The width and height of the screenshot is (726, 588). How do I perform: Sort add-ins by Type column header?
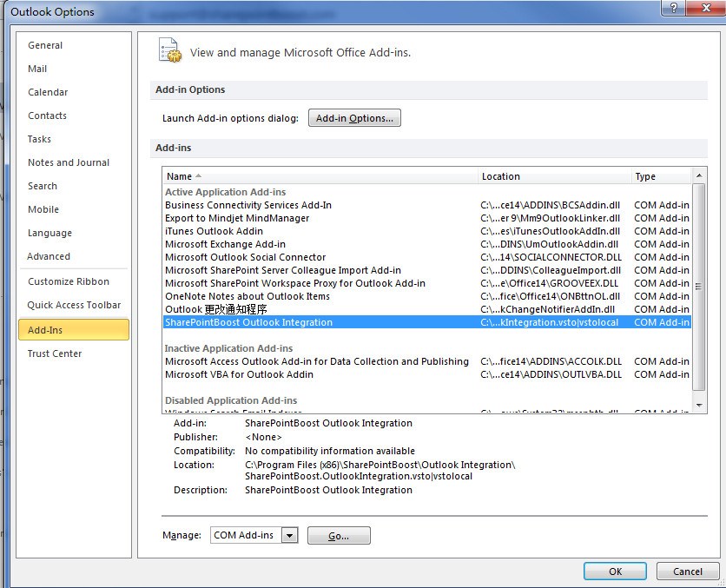tap(661, 176)
